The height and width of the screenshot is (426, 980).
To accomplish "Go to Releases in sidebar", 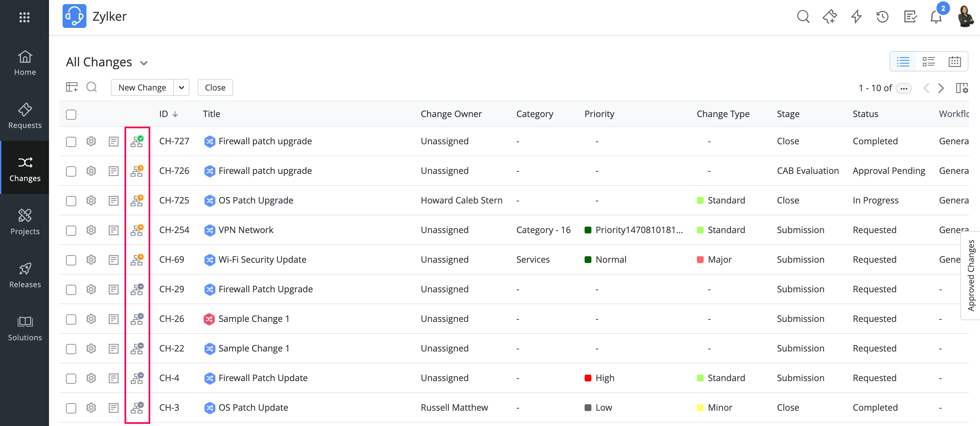I will pyautogui.click(x=25, y=275).
